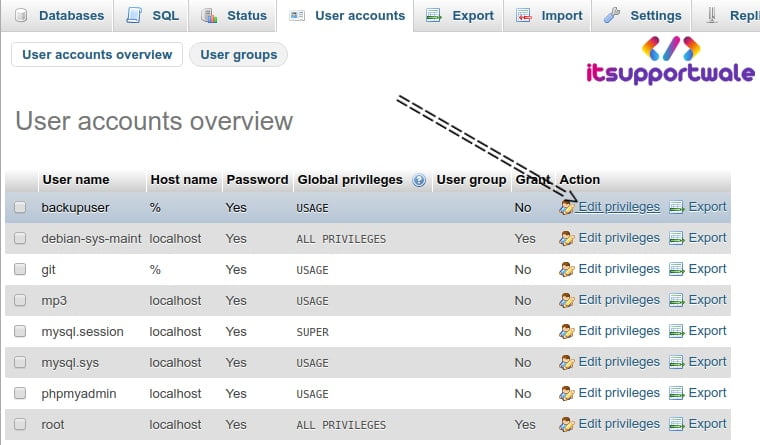Viewport: 760px width, 445px height.
Task: Click the SQL tab icon
Action: 133,16
